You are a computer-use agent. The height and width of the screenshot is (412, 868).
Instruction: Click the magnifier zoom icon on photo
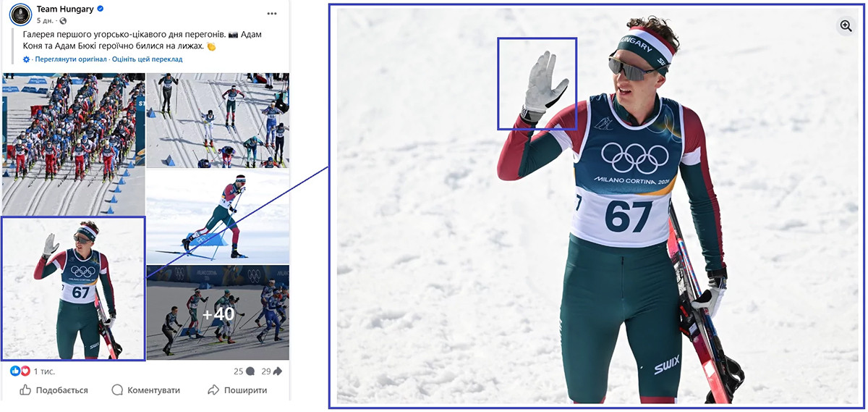[846, 26]
